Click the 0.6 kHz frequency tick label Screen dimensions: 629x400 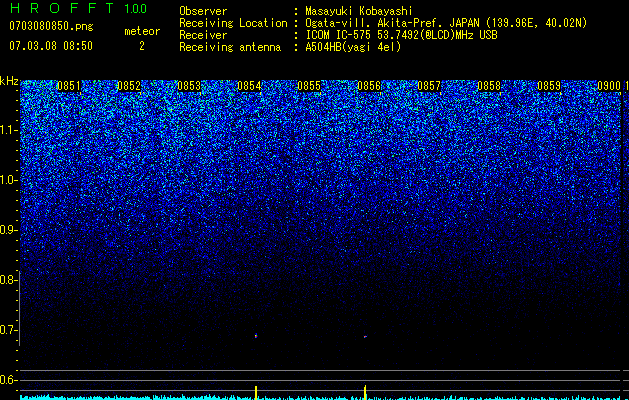tap(6, 380)
